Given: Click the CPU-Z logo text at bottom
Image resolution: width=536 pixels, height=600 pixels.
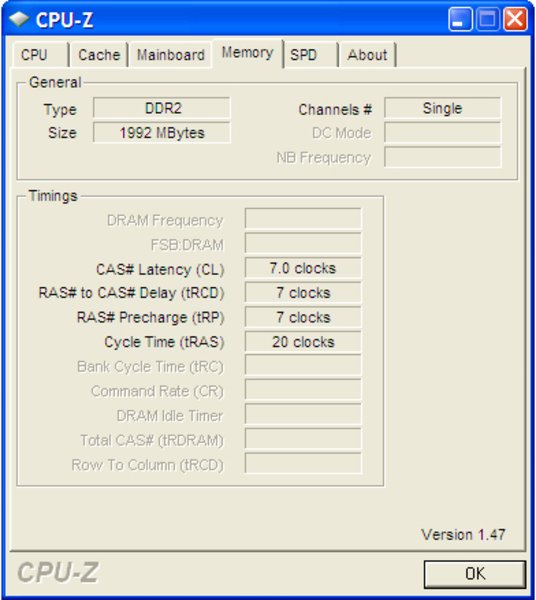Looking at the screenshot, I should pyautogui.click(x=58, y=572).
